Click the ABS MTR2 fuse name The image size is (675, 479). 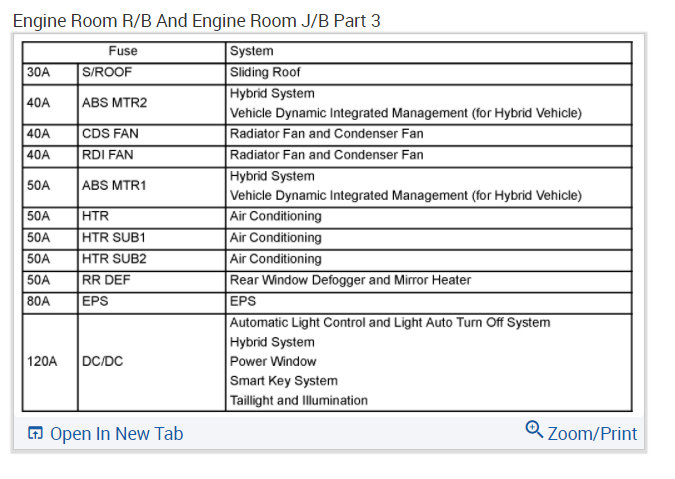(114, 103)
